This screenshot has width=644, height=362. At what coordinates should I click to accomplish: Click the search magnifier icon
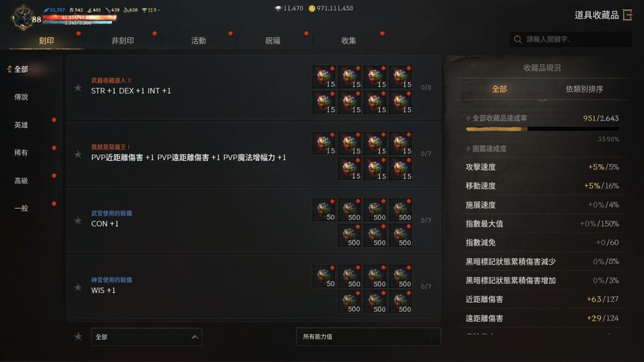(518, 40)
